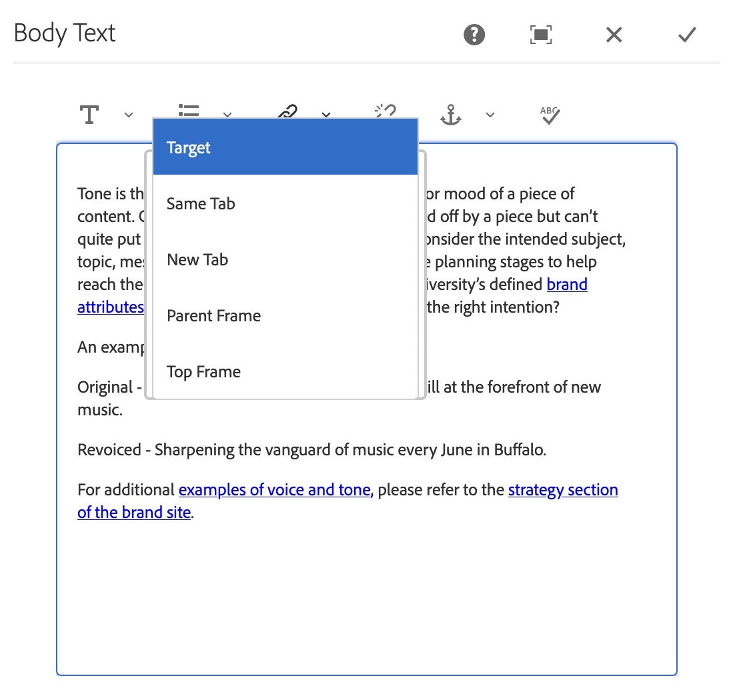This screenshot has height=700, width=733.
Task: Expand the anchor dropdown arrow
Action: tap(490, 115)
